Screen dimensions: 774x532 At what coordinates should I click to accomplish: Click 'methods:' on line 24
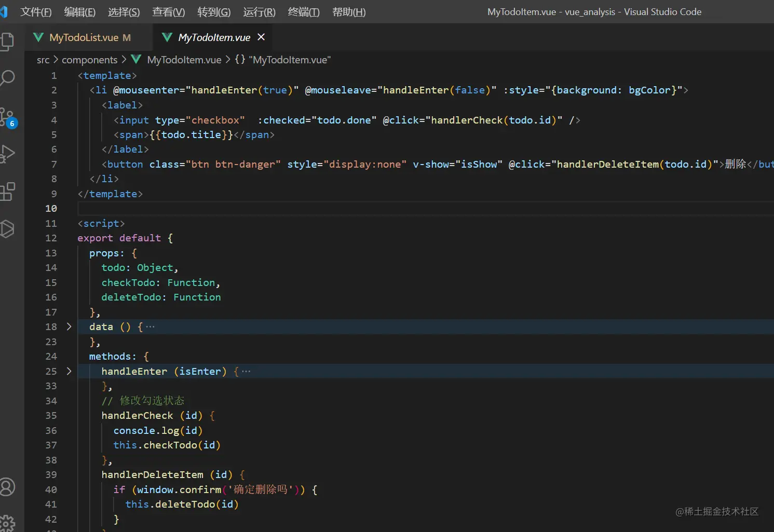click(x=113, y=357)
